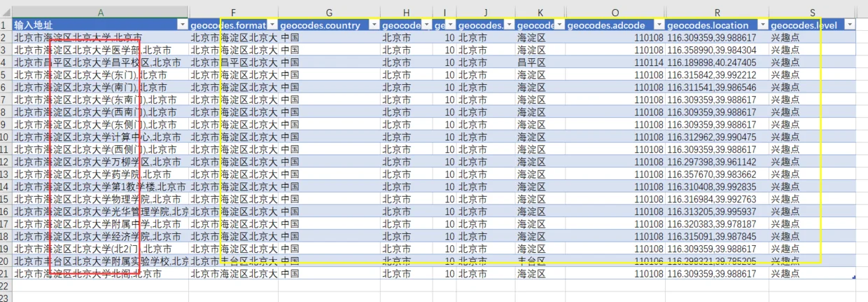
Task: Select column O header
Action: pyautogui.click(x=615, y=13)
